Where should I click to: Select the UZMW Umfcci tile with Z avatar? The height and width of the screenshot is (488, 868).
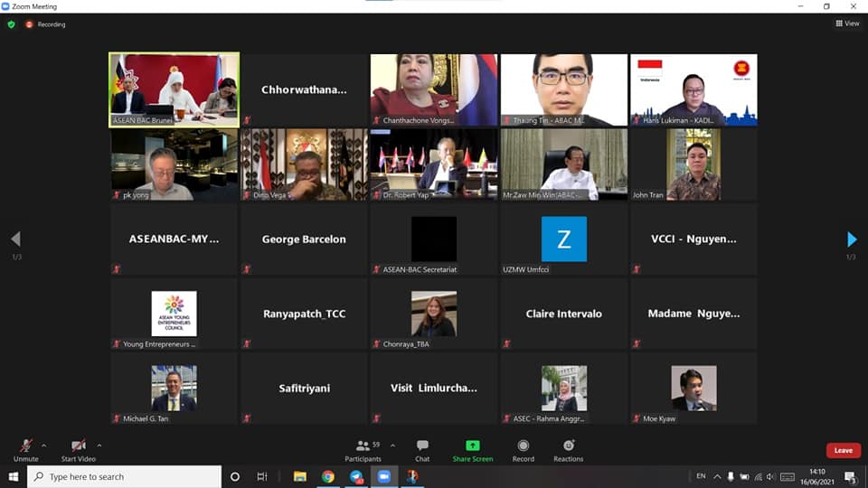564,239
